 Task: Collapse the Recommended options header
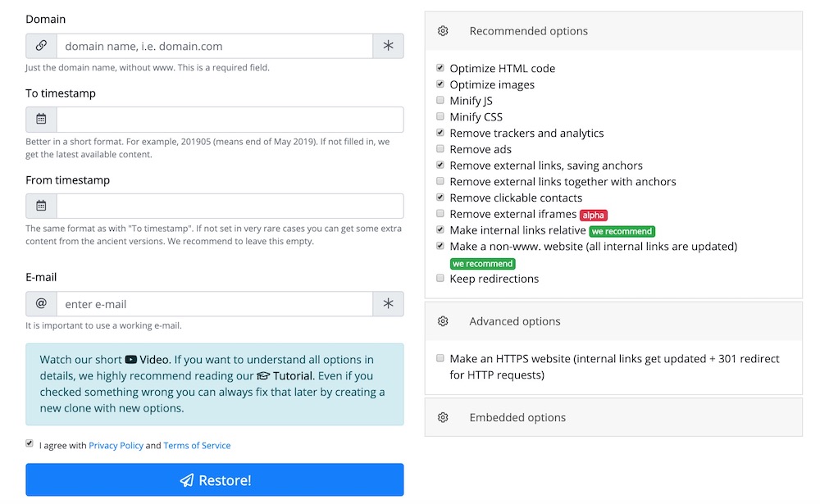click(x=528, y=31)
